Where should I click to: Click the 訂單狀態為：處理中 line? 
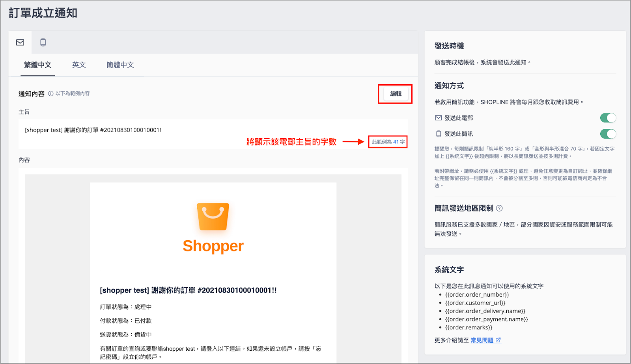coord(126,307)
